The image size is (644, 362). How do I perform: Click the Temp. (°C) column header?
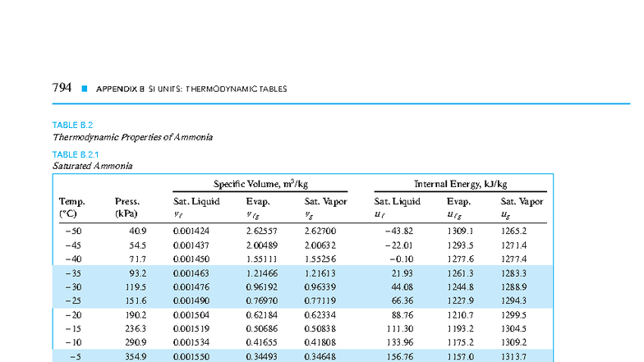(72, 208)
